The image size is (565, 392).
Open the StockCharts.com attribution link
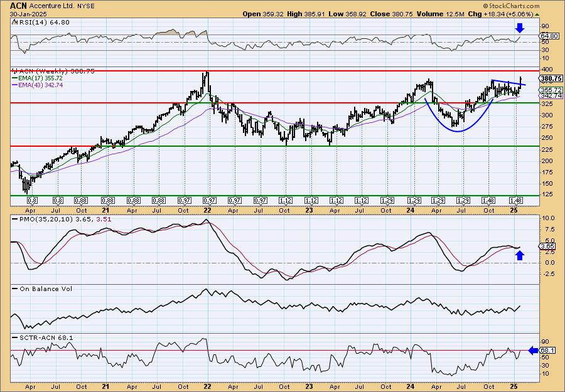pos(511,6)
